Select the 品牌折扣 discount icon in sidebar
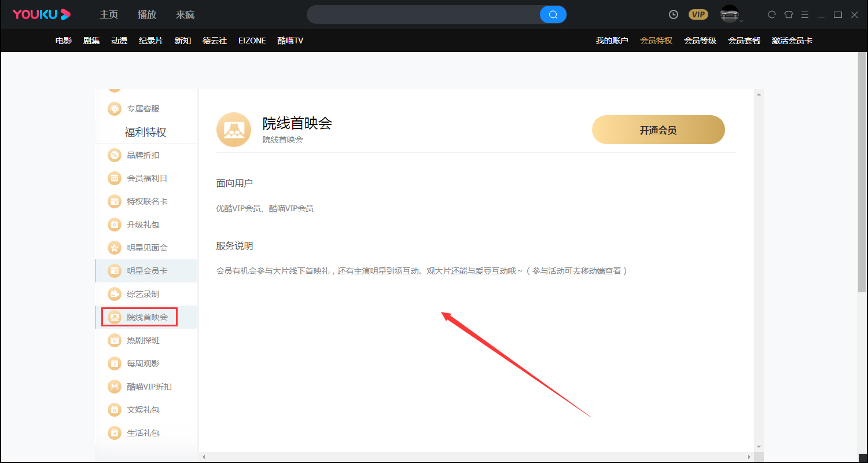This screenshot has width=868, height=463. click(x=114, y=155)
